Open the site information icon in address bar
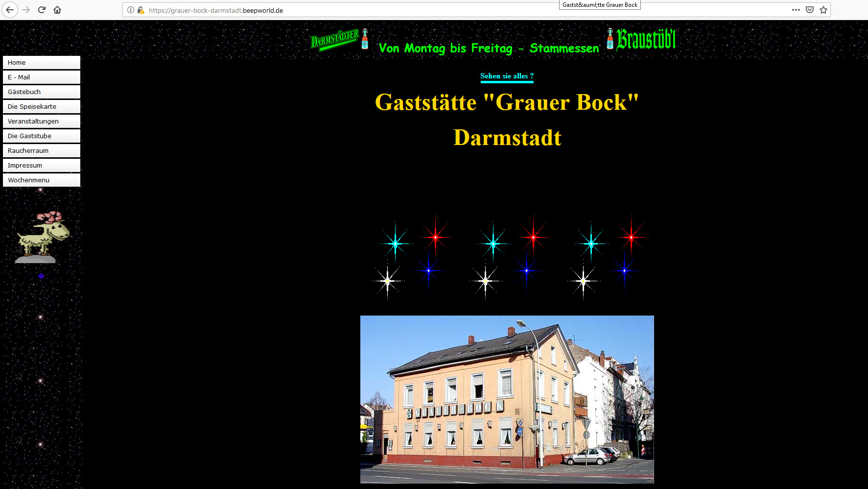The width and height of the screenshot is (868, 489). pyautogui.click(x=131, y=10)
